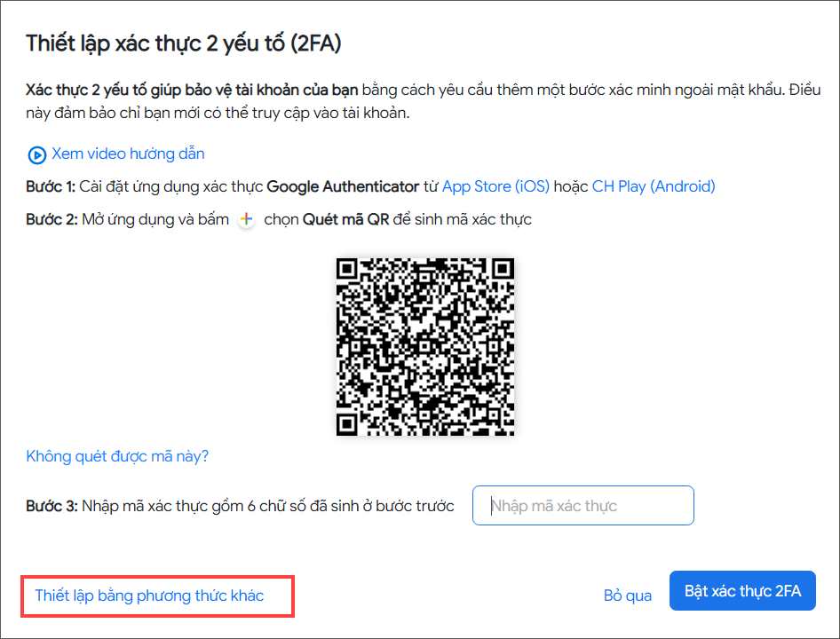The width and height of the screenshot is (840, 639).
Task: Click the "Bước 1:" label
Action: coord(52,186)
